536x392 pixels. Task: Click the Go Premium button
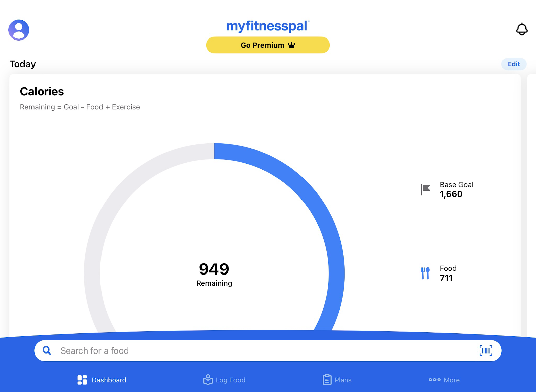point(268,45)
